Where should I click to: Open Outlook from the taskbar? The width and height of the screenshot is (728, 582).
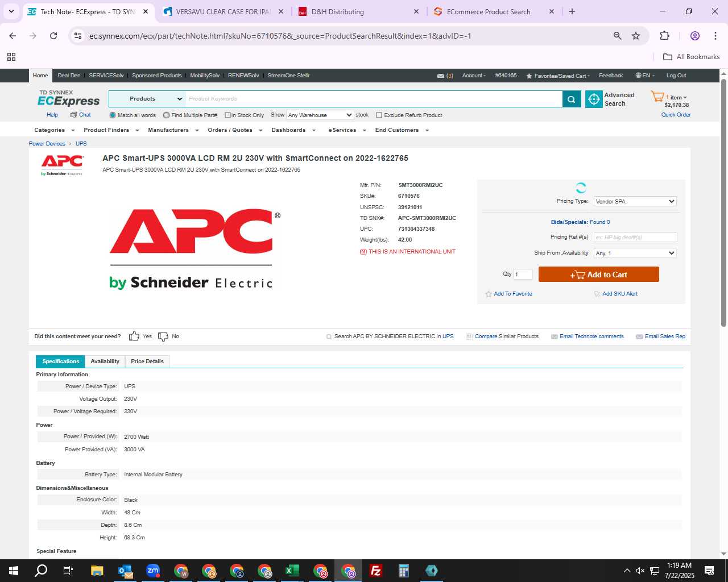click(125, 571)
